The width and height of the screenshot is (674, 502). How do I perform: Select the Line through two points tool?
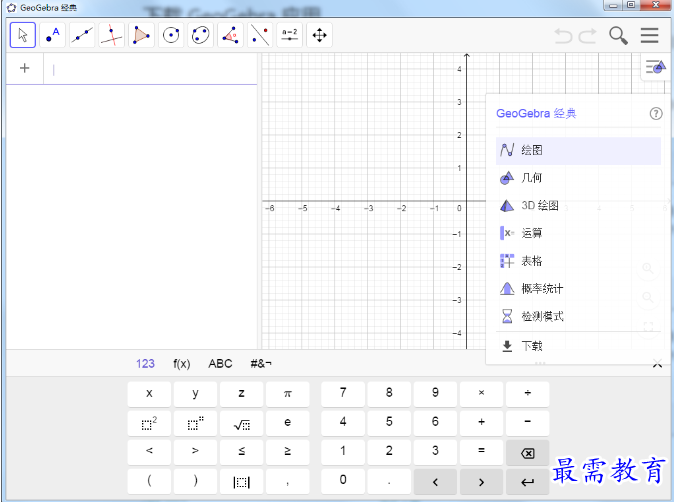tap(82, 35)
